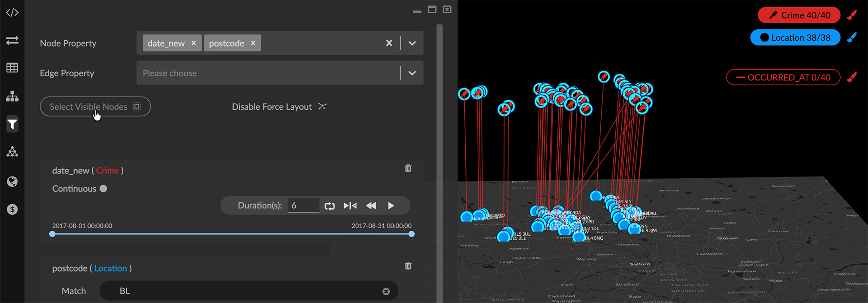Toggle the Location 38/38 legend tag
The width and height of the screenshot is (868, 303).
pyautogui.click(x=795, y=38)
